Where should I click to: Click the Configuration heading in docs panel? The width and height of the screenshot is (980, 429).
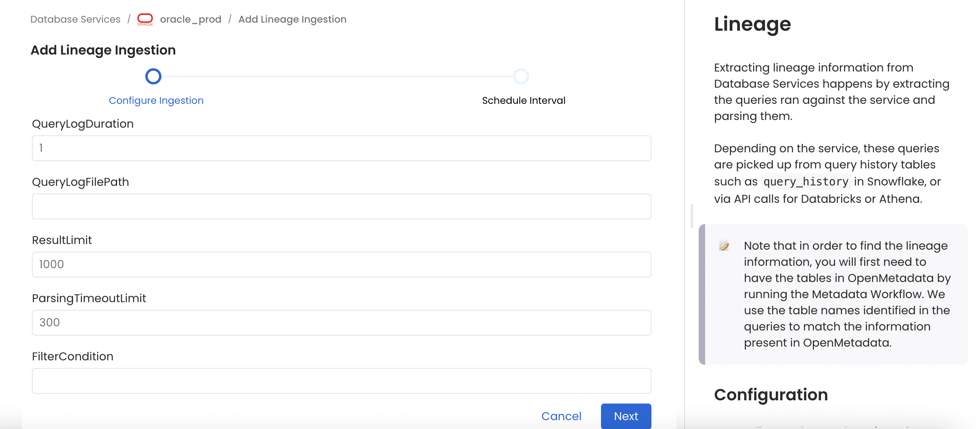(771, 395)
